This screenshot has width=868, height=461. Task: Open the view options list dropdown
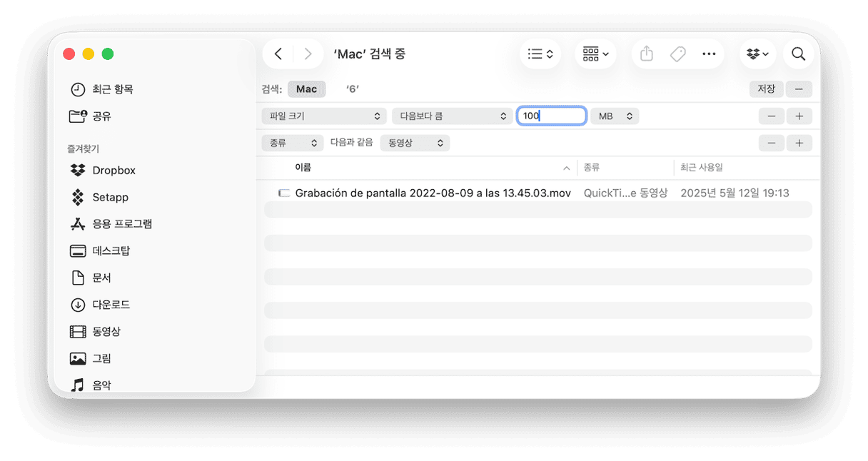pyautogui.click(x=540, y=54)
